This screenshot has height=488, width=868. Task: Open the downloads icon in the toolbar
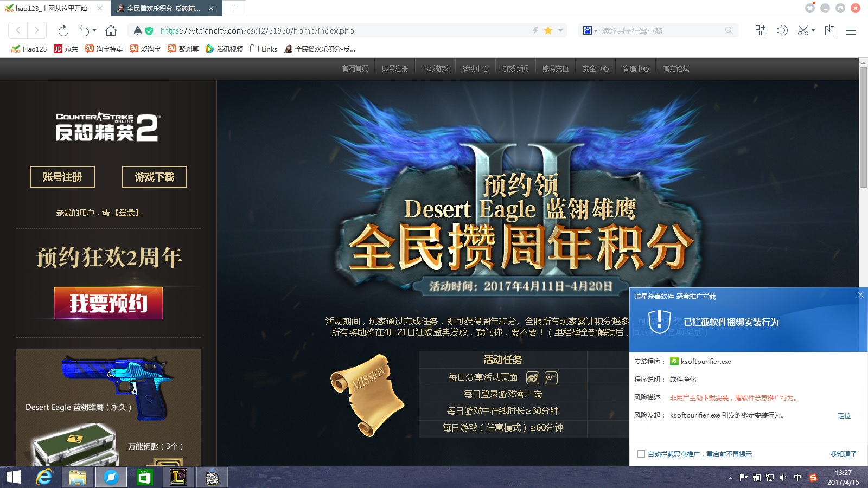pos(829,30)
